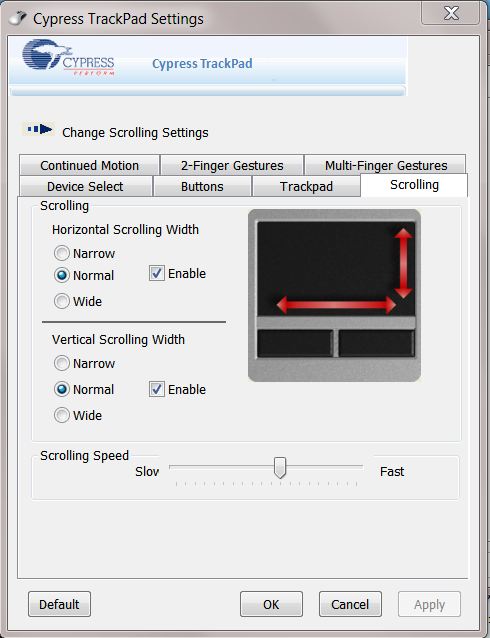Click the Cypress TrackPad heading text

[202, 63]
